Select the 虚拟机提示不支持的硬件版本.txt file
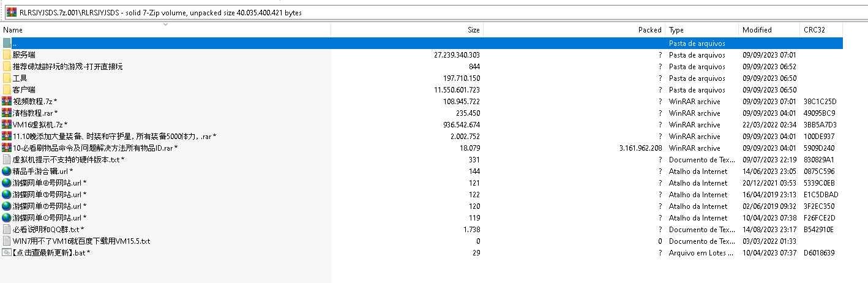The width and height of the screenshot is (868, 283). (x=66, y=160)
